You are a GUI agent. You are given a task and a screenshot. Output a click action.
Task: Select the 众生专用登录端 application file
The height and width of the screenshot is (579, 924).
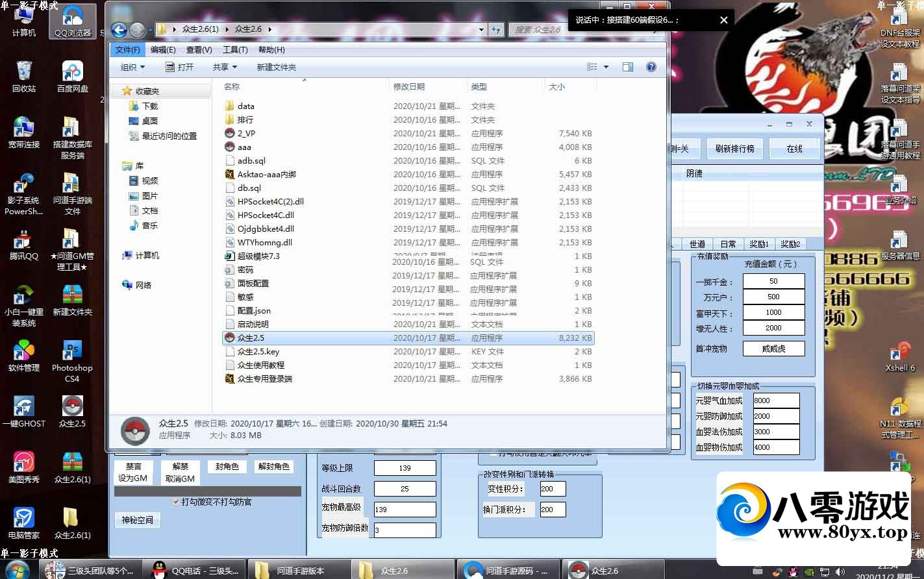click(408, 378)
